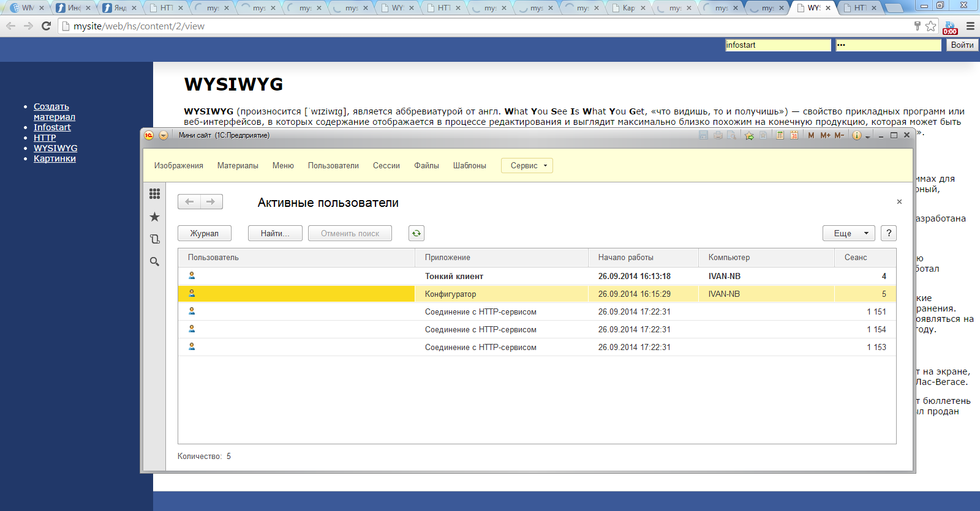This screenshot has height=511, width=980.
Task: Open the Calculator icon in 1C
Action: tap(780, 135)
